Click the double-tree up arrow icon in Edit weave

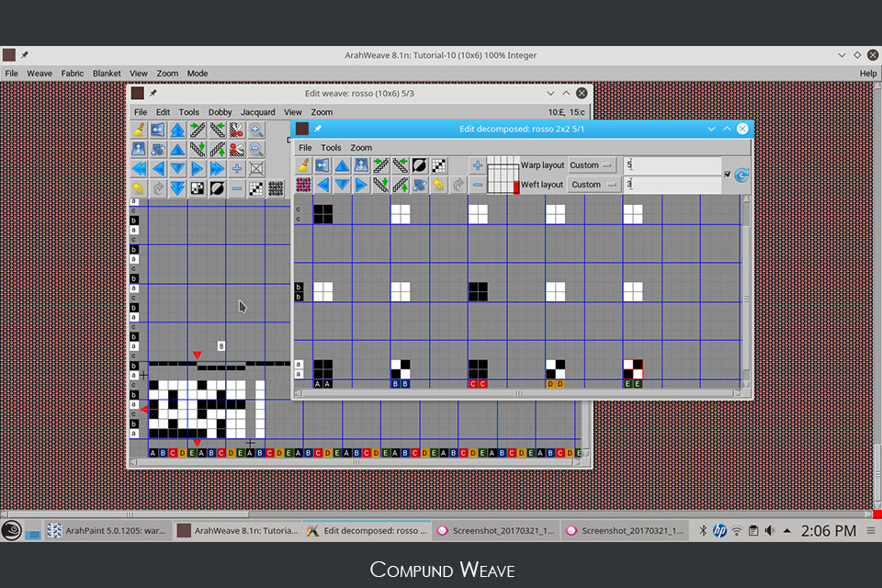click(x=177, y=130)
